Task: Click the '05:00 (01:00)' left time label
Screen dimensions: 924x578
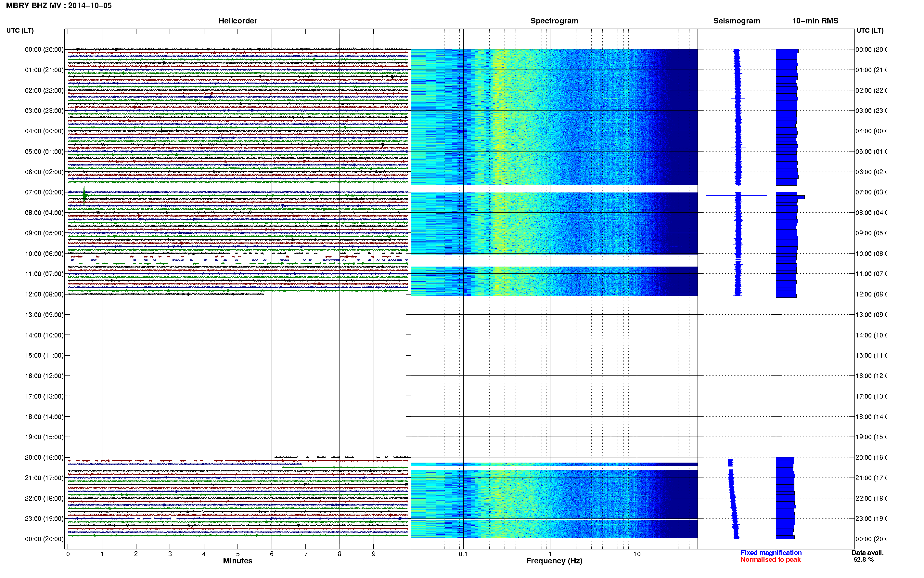Action: [x=44, y=151]
